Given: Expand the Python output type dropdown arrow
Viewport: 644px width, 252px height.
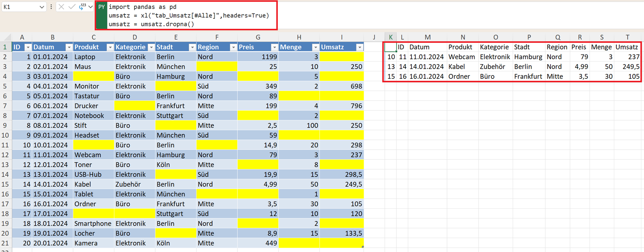Looking at the screenshot, I should tap(90, 7).
